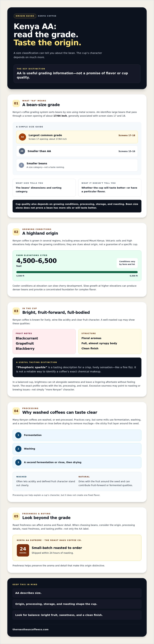Select the 01 section number badge
The image size is (154, 644).
point(16,103)
